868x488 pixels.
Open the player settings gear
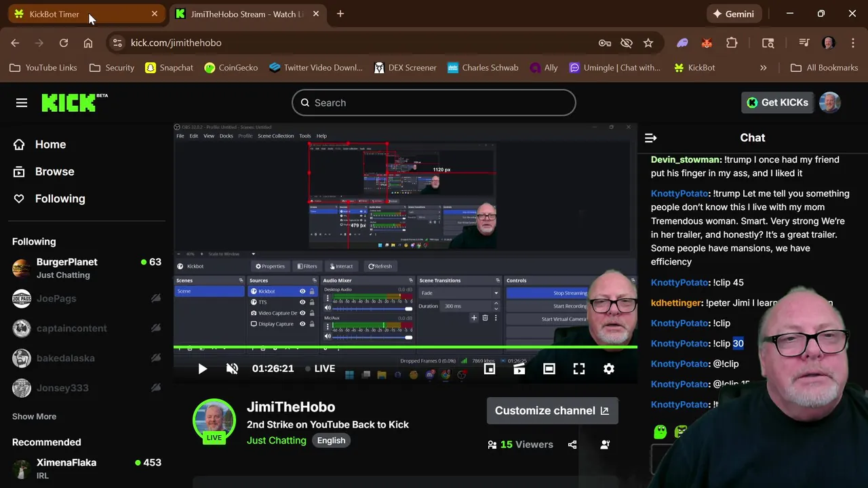tap(609, 369)
